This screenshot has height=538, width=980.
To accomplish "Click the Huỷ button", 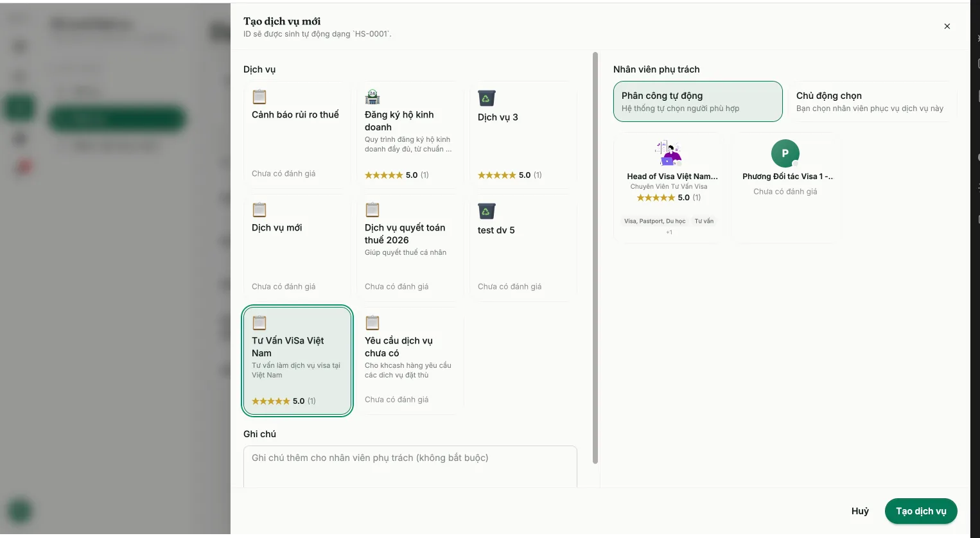I will [860, 511].
